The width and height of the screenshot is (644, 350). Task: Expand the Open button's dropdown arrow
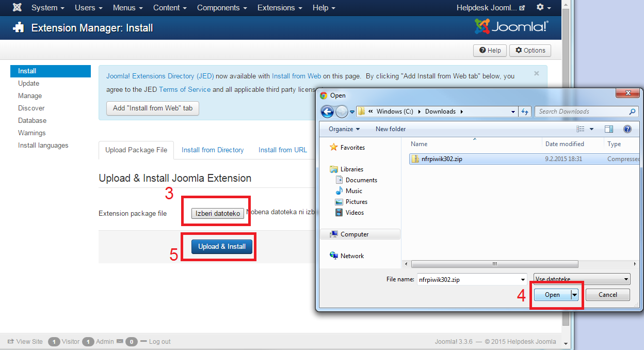pos(574,295)
